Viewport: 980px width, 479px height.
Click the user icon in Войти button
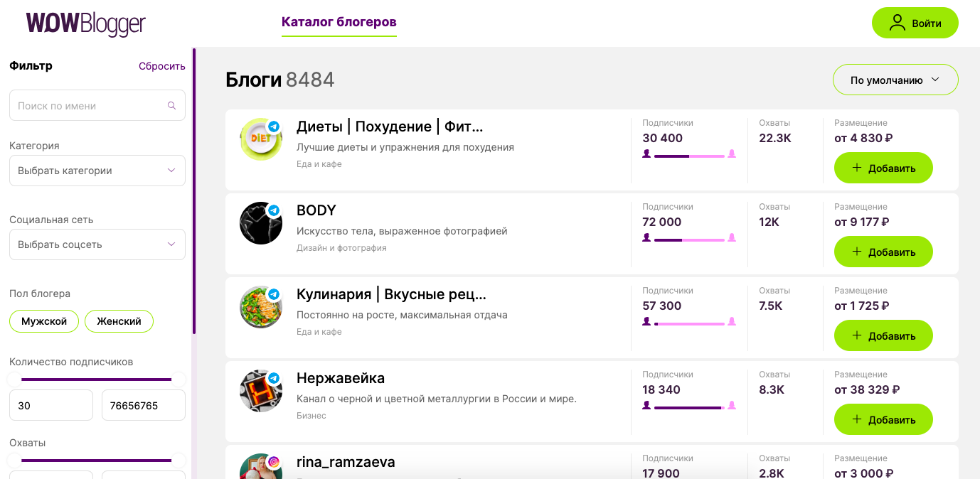coord(898,23)
